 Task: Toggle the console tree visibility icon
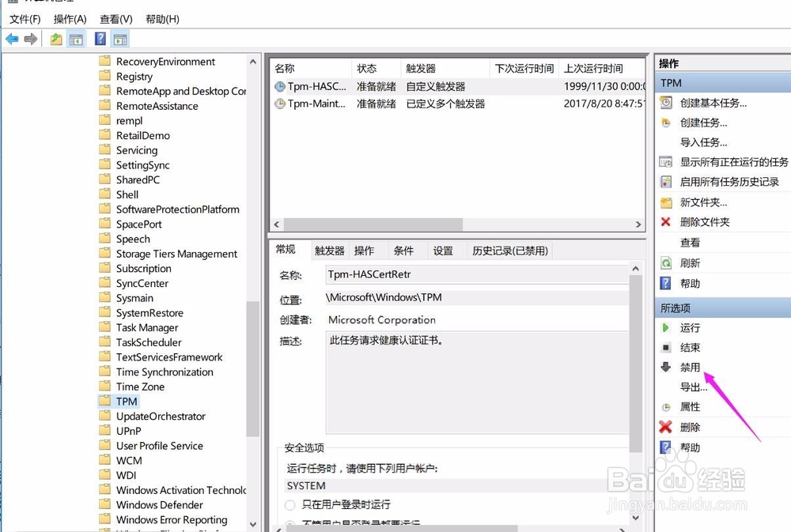[76, 39]
